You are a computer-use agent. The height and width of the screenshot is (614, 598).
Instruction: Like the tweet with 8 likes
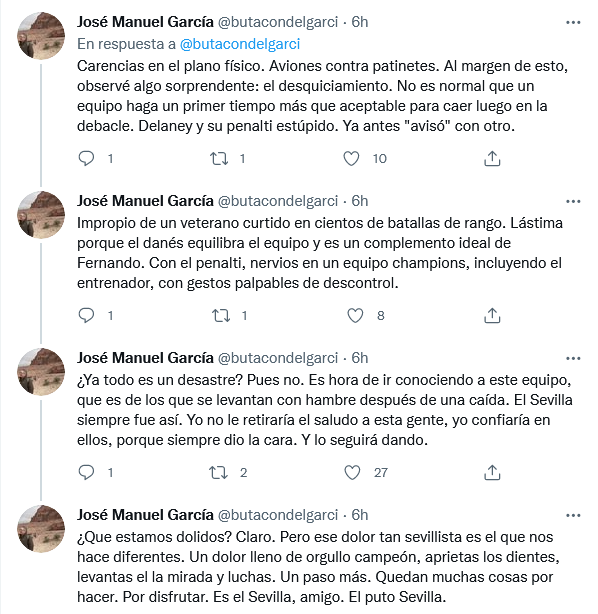355,315
